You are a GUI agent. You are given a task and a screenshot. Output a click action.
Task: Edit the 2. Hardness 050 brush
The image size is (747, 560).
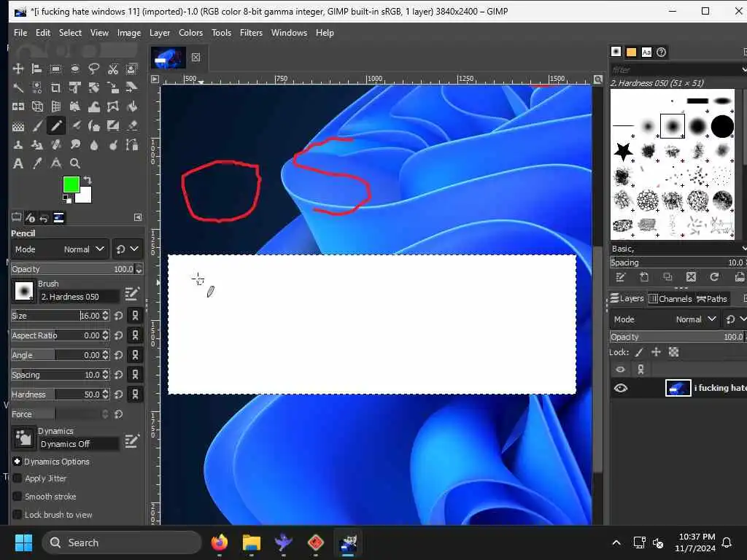(132, 294)
